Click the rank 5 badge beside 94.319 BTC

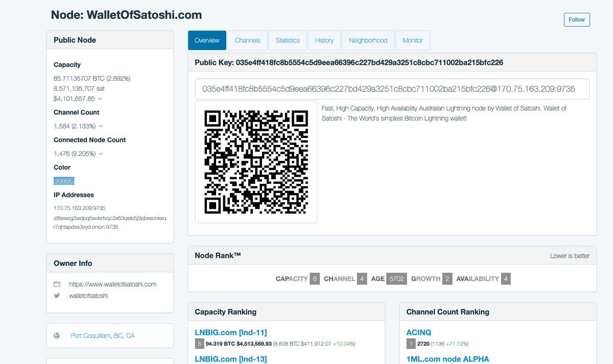(x=199, y=344)
